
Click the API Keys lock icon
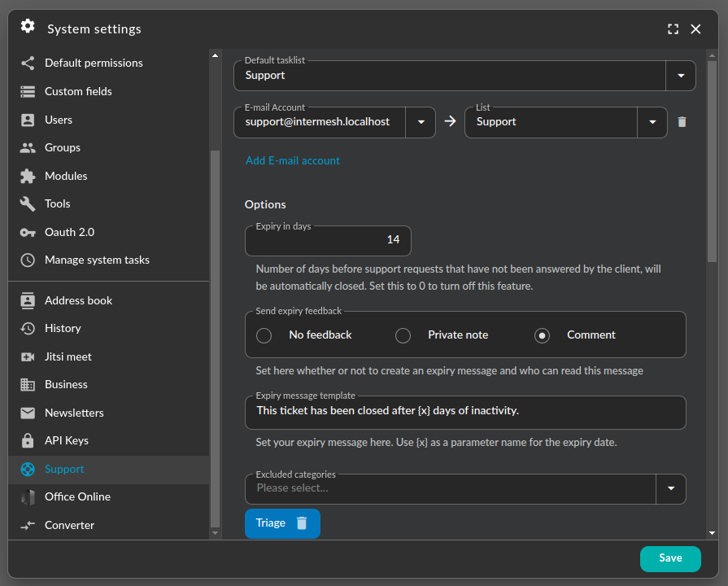(x=28, y=440)
